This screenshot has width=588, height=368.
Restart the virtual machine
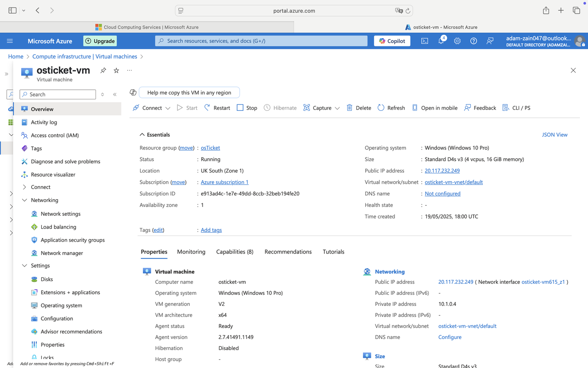(217, 108)
